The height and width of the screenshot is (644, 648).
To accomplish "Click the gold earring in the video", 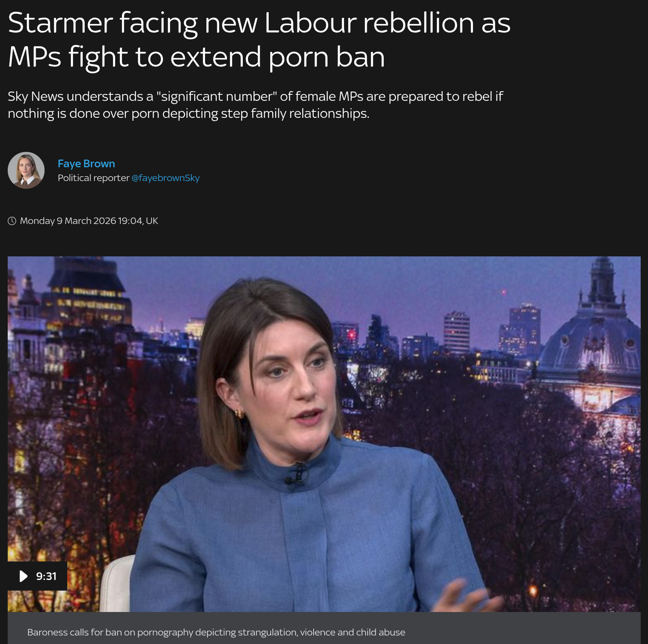I will pos(240,414).
